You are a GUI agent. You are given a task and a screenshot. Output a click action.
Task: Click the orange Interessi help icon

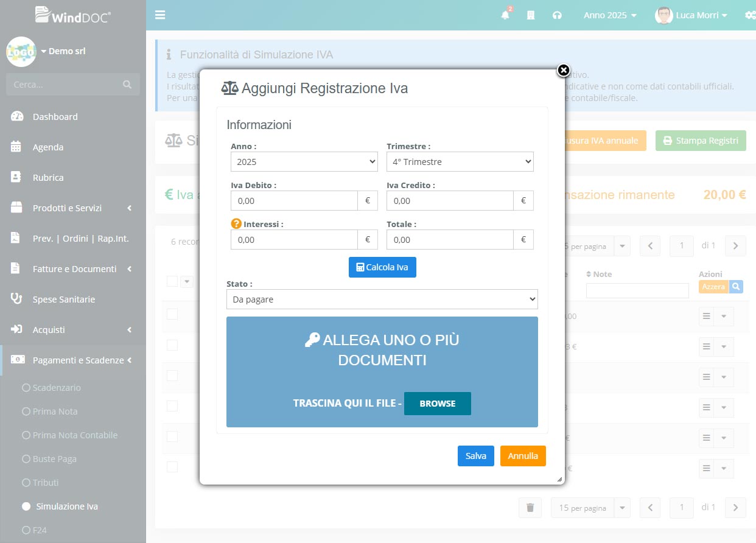[236, 223]
